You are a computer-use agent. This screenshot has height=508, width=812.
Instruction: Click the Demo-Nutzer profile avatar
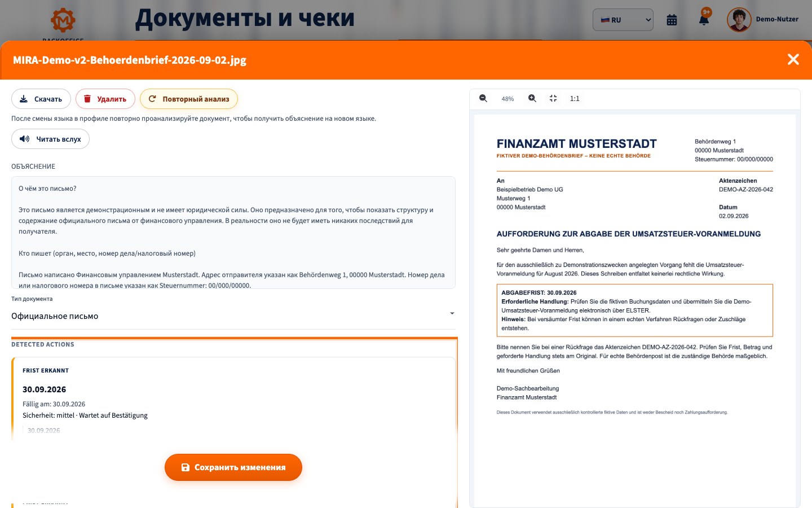739,20
